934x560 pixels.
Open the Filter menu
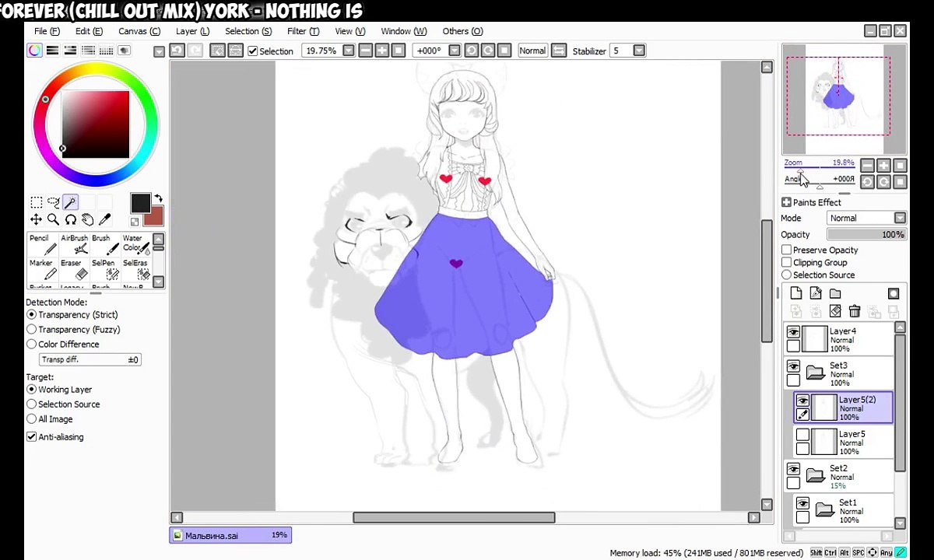pos(303,31)
